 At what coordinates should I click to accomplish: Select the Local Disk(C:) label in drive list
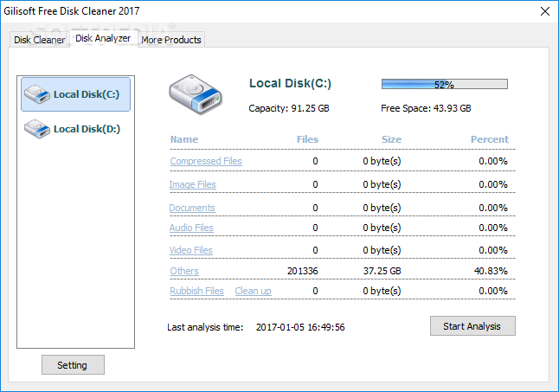[x=87, y=94]
